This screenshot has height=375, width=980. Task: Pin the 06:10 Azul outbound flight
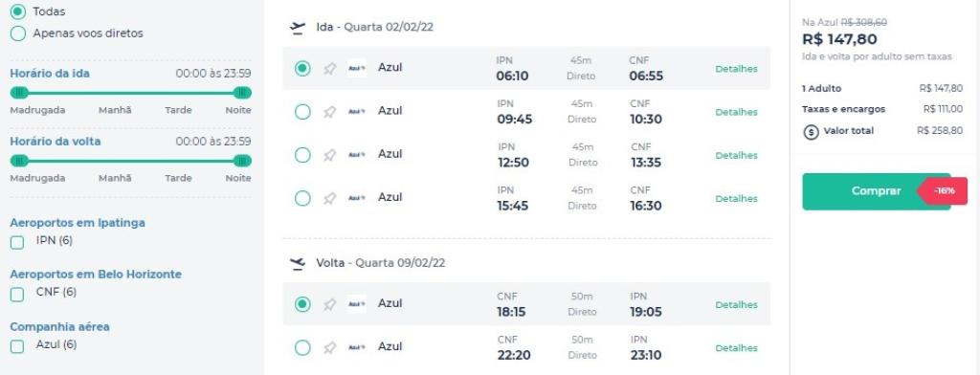pyautogui.click(x=330, y=69)
